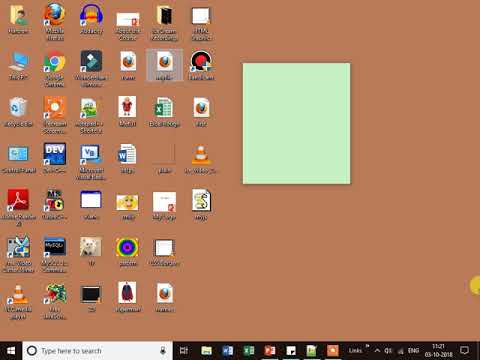Switch to Excel on the taskbar
This screenshot has width=480, height=360.
click(249, 351)
